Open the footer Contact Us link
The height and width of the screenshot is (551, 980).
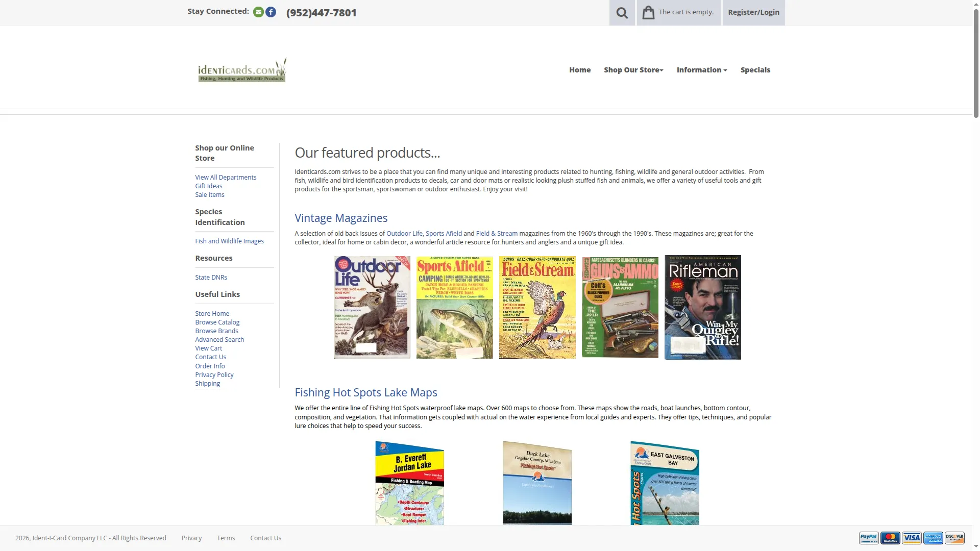pos(265,538)
